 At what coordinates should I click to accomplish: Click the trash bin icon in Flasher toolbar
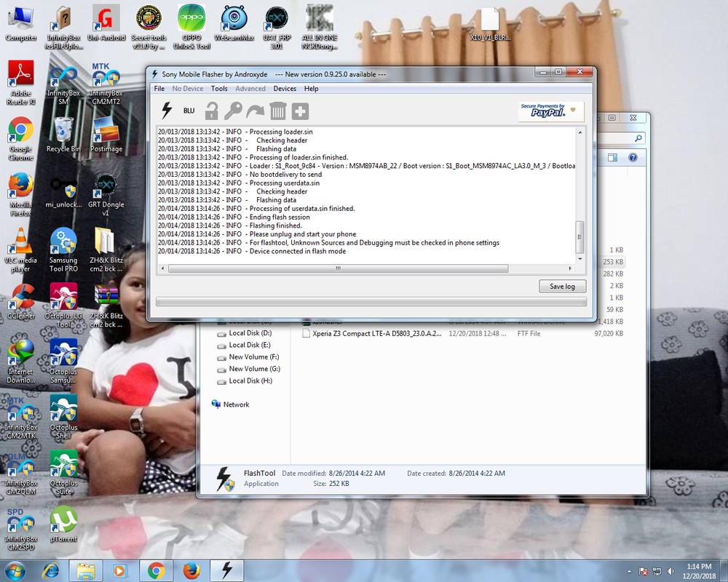click(x=278, y=111)
